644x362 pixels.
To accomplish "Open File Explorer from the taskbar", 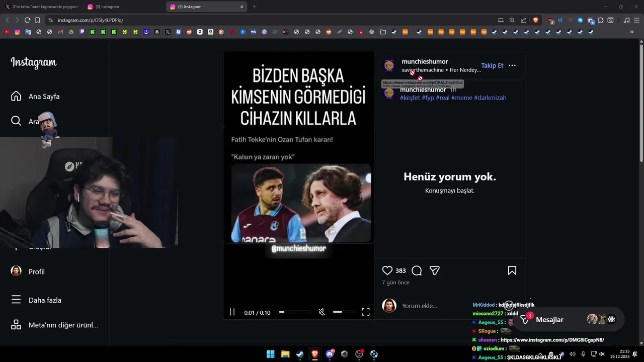I will pos(285,354).
